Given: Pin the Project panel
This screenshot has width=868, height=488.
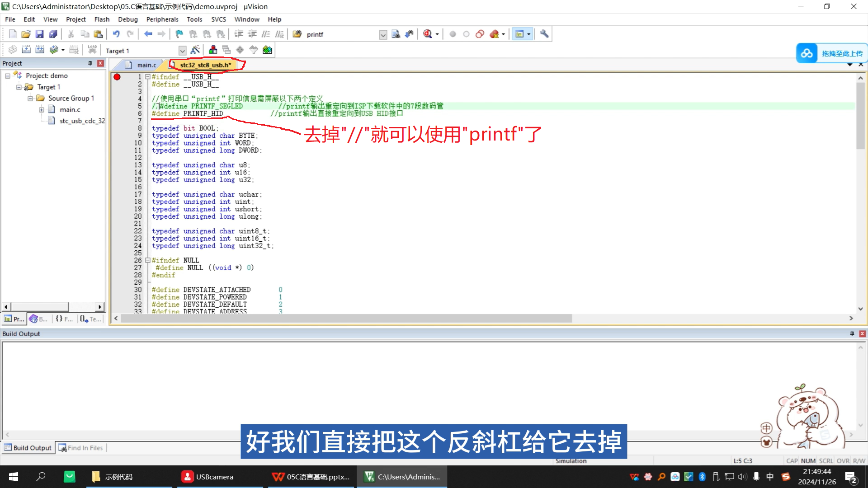Looking at the screenshot, I should click(x=90, y=63).
